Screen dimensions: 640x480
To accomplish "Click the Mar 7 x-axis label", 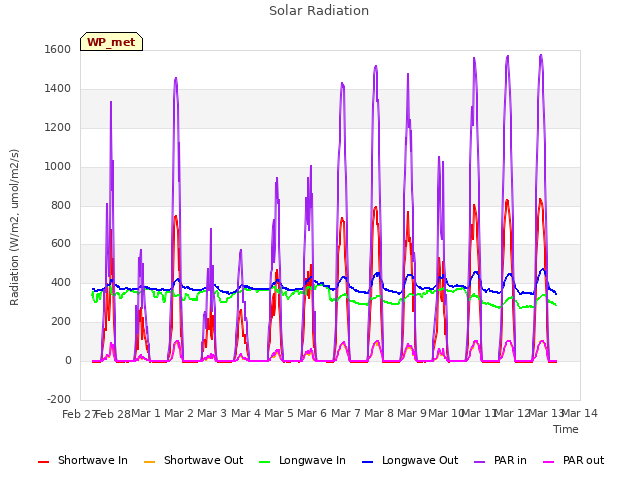I will click(x=346, y=413).
